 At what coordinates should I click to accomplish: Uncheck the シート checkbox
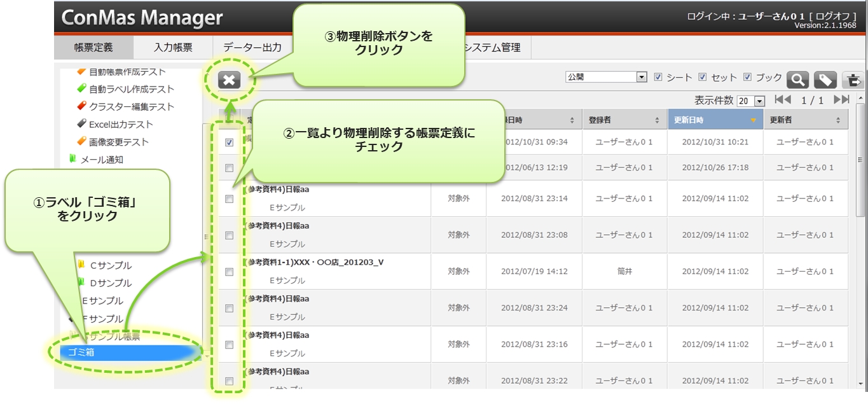click(658, 77)
